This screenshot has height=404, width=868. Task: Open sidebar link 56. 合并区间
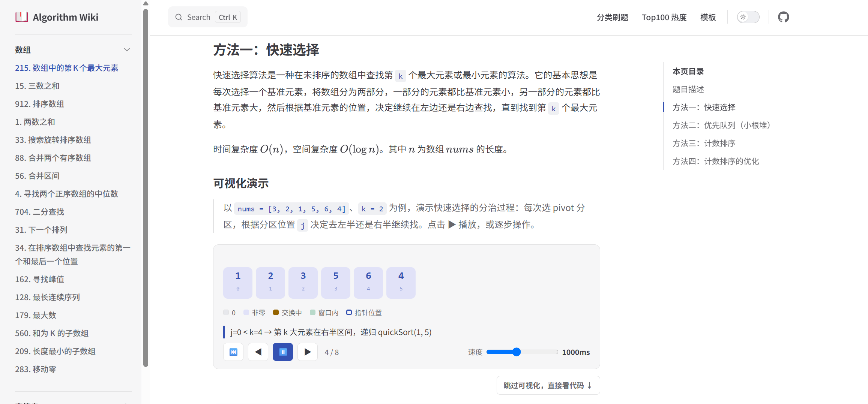(x=37, y=176)
